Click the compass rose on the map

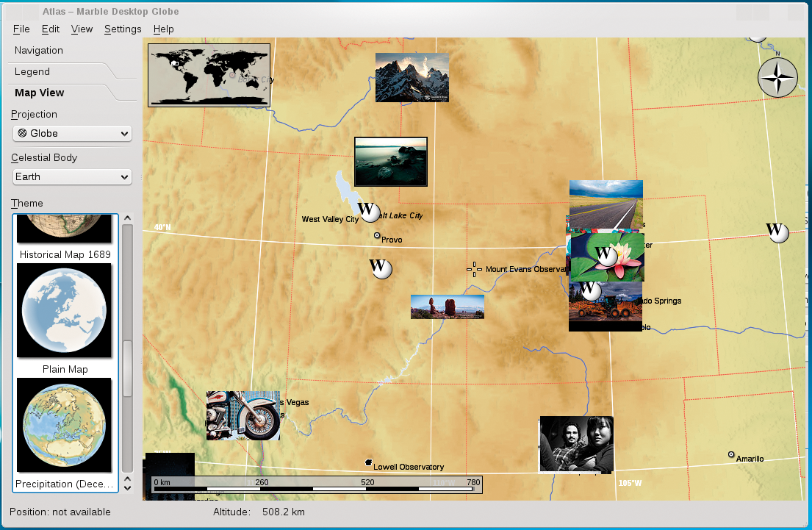[x=777, y=77]
